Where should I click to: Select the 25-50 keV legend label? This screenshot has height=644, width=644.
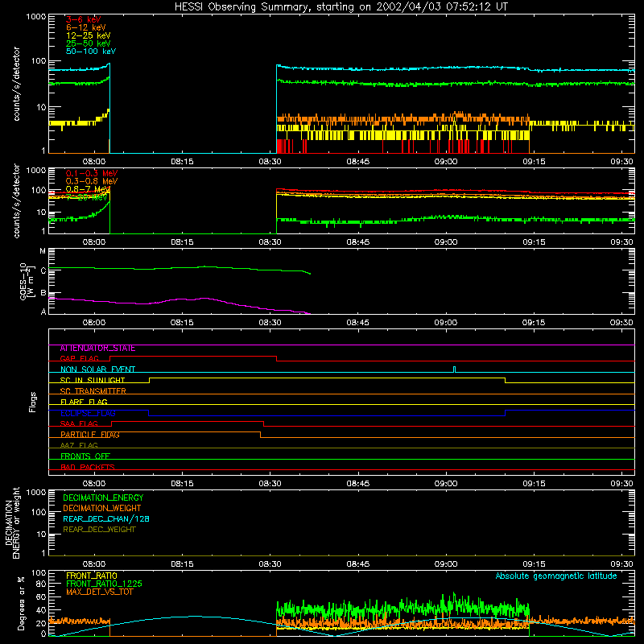(x=89, y=43)
